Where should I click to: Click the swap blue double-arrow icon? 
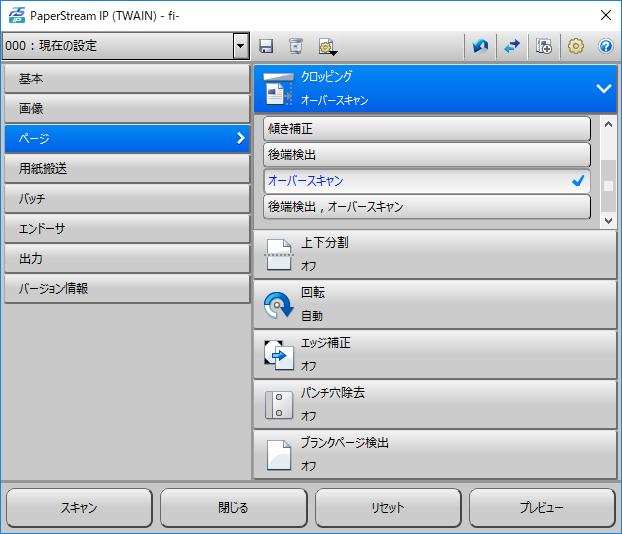point(512,46)
